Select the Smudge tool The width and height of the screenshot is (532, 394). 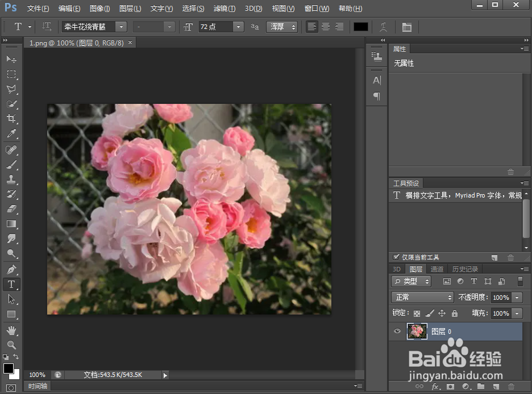pyautogui.click(x=11, y=238)
